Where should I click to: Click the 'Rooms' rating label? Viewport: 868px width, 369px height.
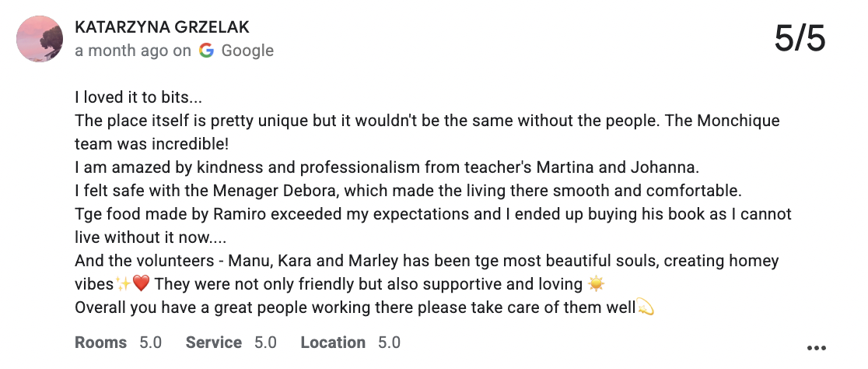[101, 343]
